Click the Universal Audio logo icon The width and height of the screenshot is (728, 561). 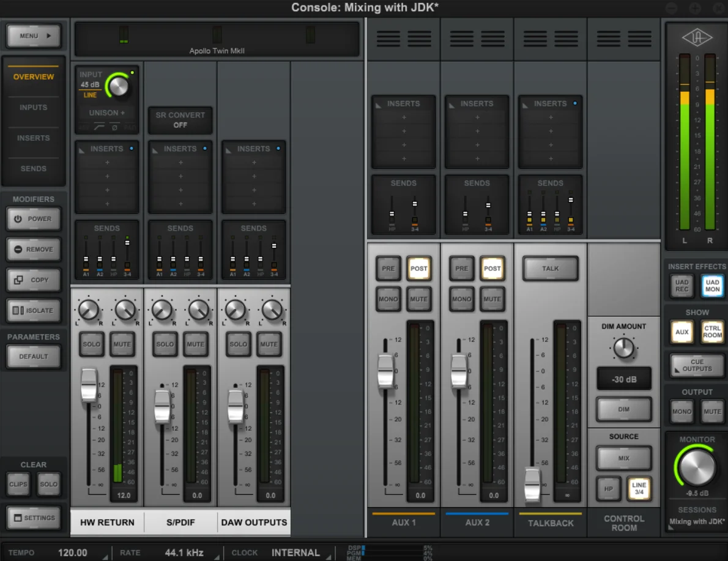pyautogui.click(x=697, y=37)
